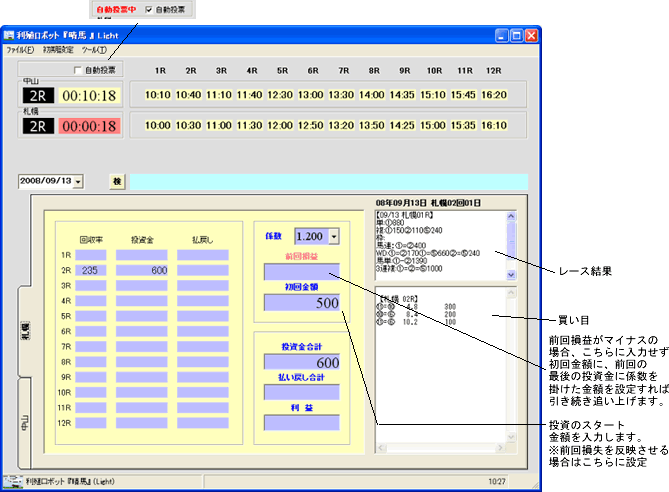The image size is (669, 492).
Task: Open the 2008/09/13 date dropdown
Action: click(x=78, y=181)
